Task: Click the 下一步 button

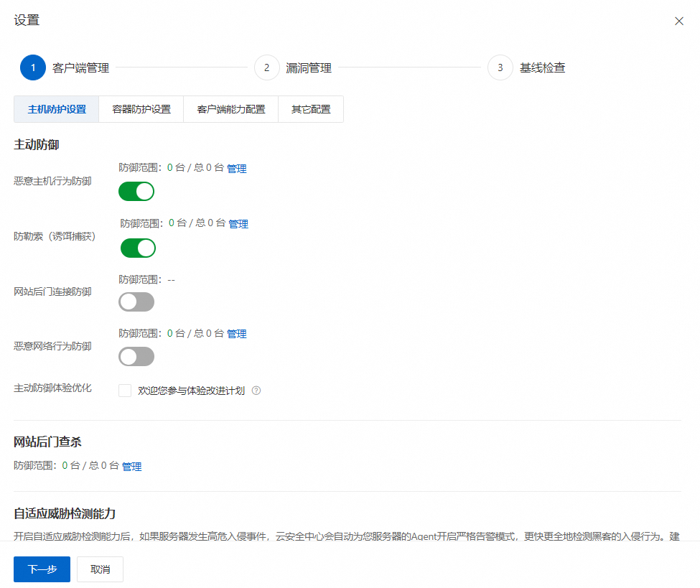Action: [42, 569]
